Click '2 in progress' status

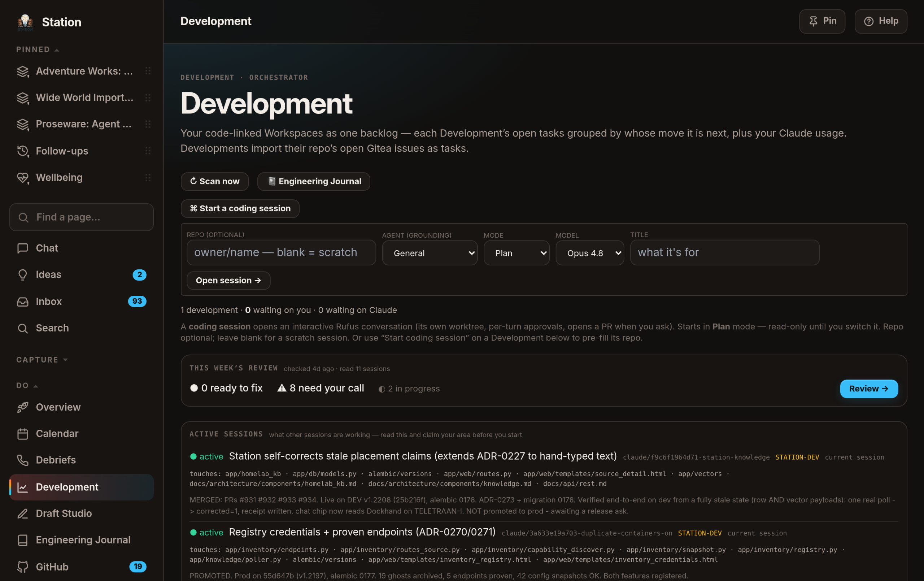409,389
